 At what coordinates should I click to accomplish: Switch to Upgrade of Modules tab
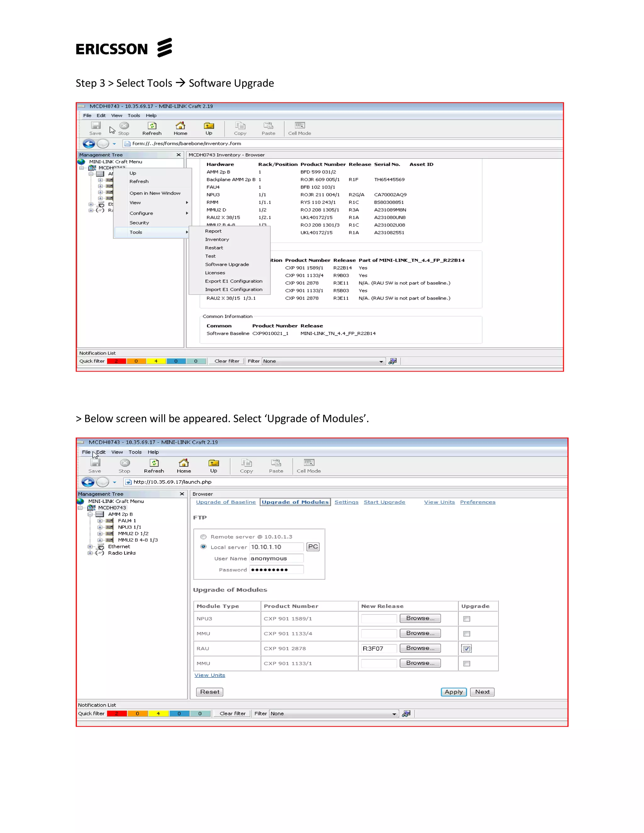pos(295,502)
